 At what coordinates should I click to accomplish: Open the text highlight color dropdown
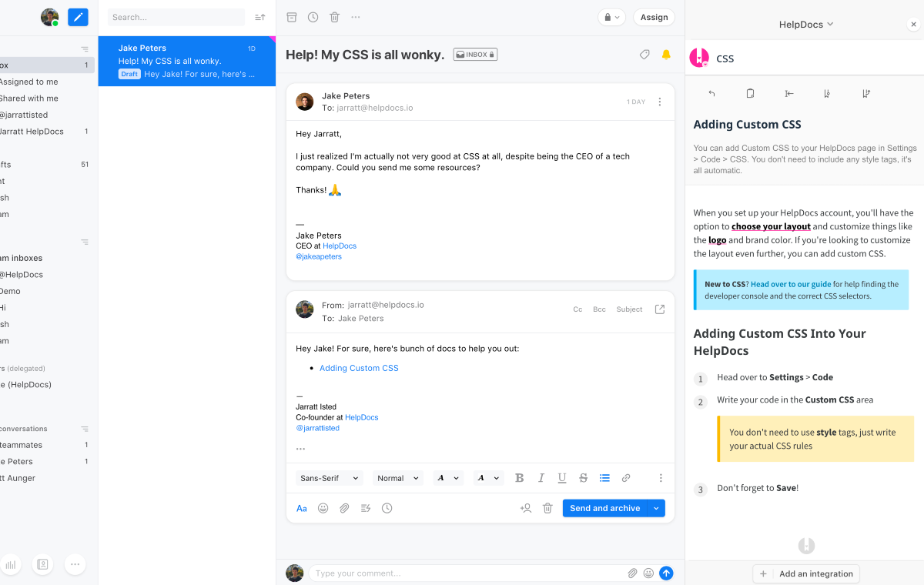pos(488,478)
